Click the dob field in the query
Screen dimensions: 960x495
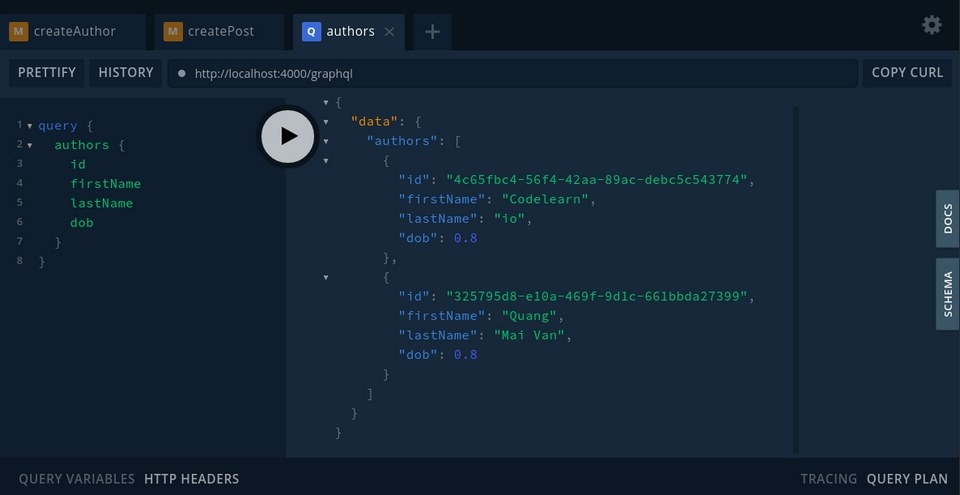point(82,223)
